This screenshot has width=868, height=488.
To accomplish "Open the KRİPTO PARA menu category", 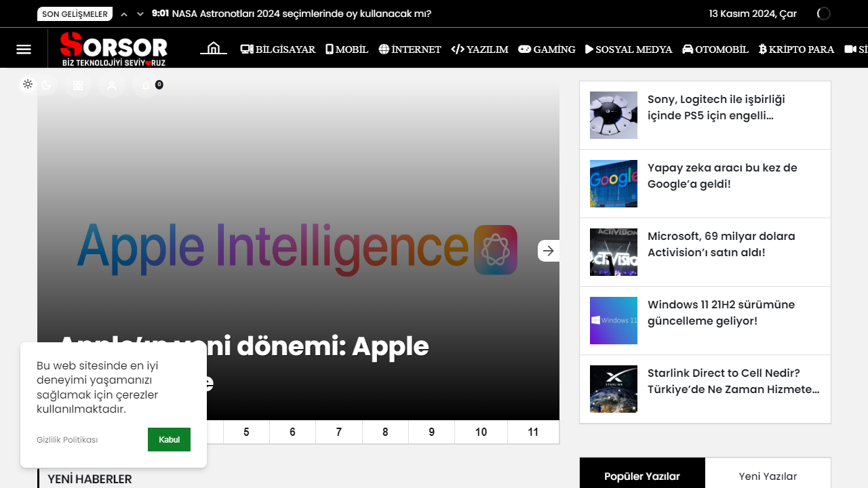I will pos(796,49).
